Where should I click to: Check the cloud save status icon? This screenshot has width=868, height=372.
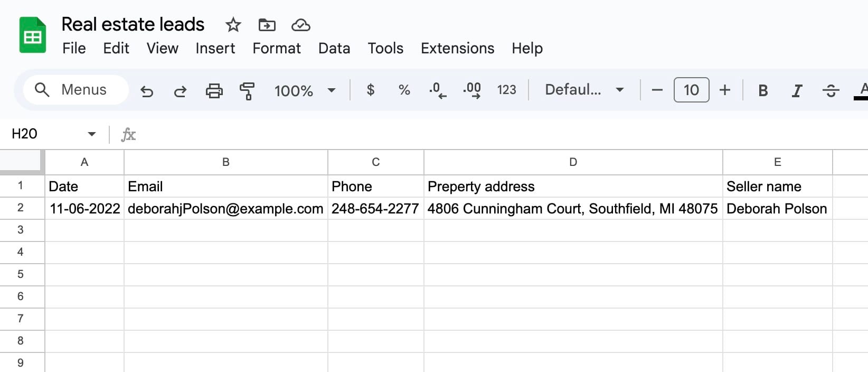300,25
